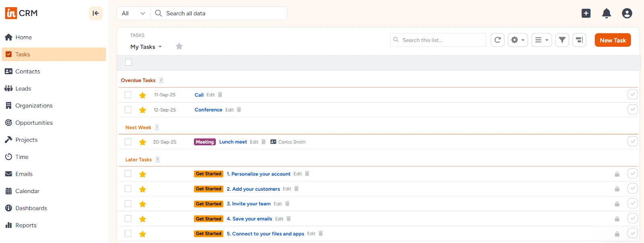Viewport: 644px width, 243px height.
Task: Check Connect to your files and apps checkbox
Action: 128,233
